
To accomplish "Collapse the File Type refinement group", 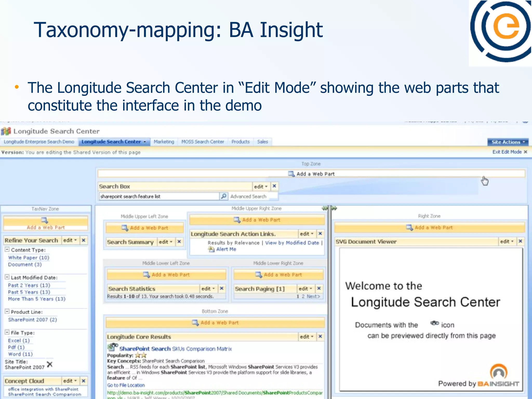I will point(7,332).
